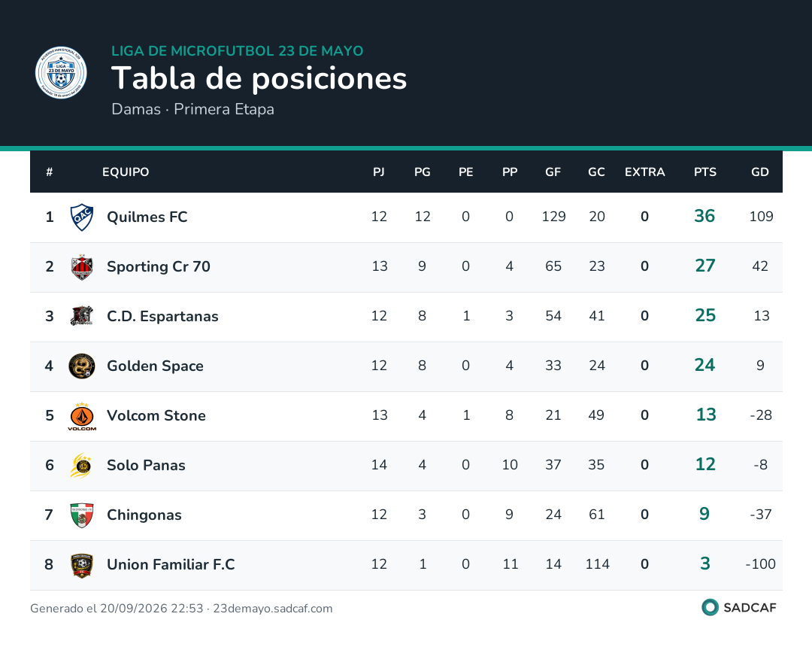
Task: Click the Solo Panas team crest
Action: coord(82,465)
